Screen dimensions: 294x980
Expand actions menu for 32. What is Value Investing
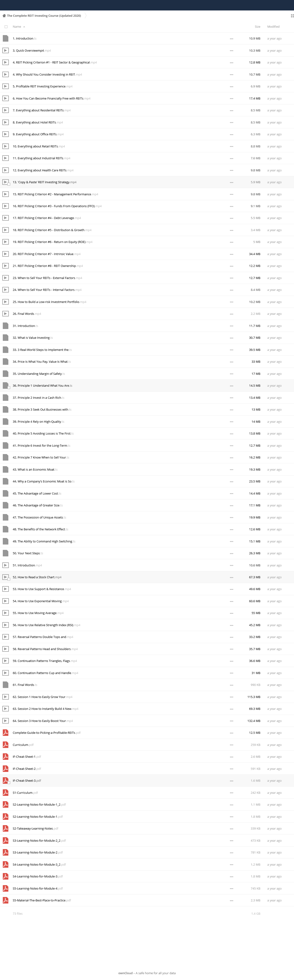tap(231, 338)
